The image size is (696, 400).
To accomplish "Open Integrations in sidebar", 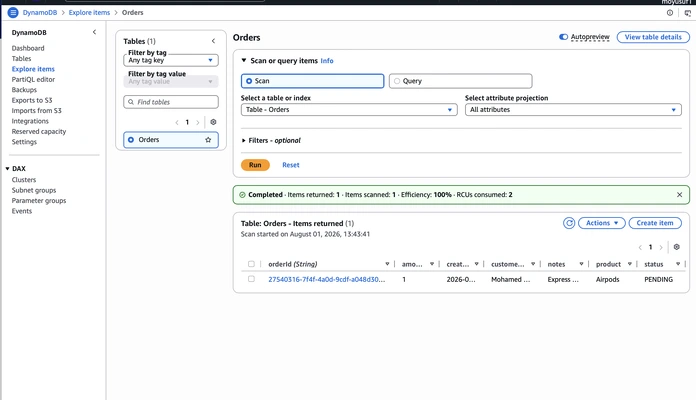I will [x=30, y=121].
